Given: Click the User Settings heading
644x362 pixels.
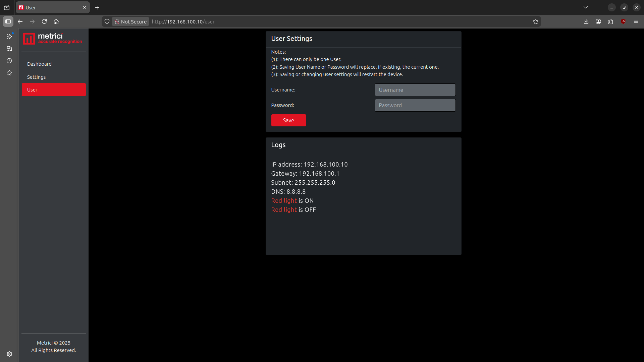Looking at the screenshot, I should tap(291, 39).
